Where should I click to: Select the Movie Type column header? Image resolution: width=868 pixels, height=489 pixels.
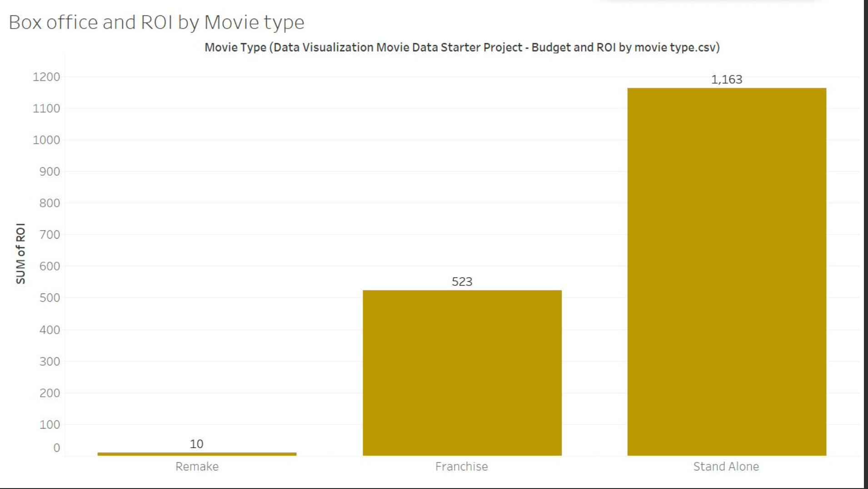(x=462, y=47)
